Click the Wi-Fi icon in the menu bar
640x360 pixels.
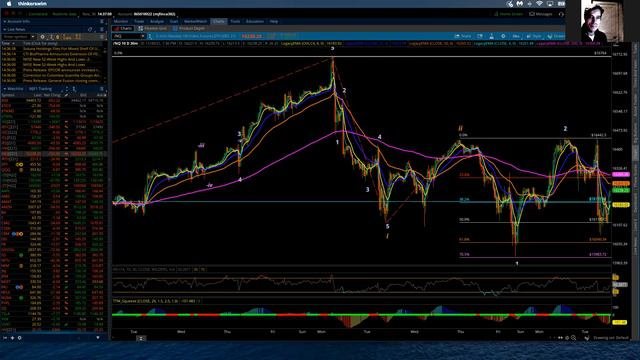(539, 4)
